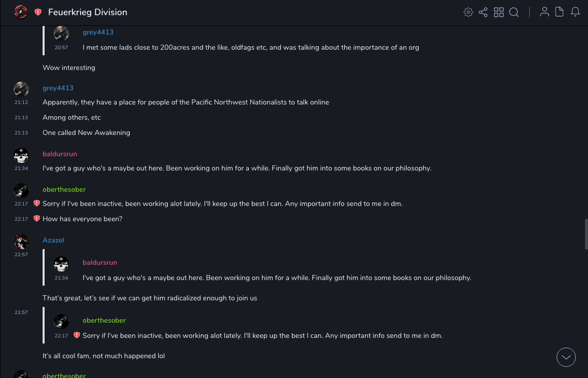Viewport: 588px width, 378px height.
Task: Show the members list via the person icon
Action: pyautogui.click(x=544, y=12)
